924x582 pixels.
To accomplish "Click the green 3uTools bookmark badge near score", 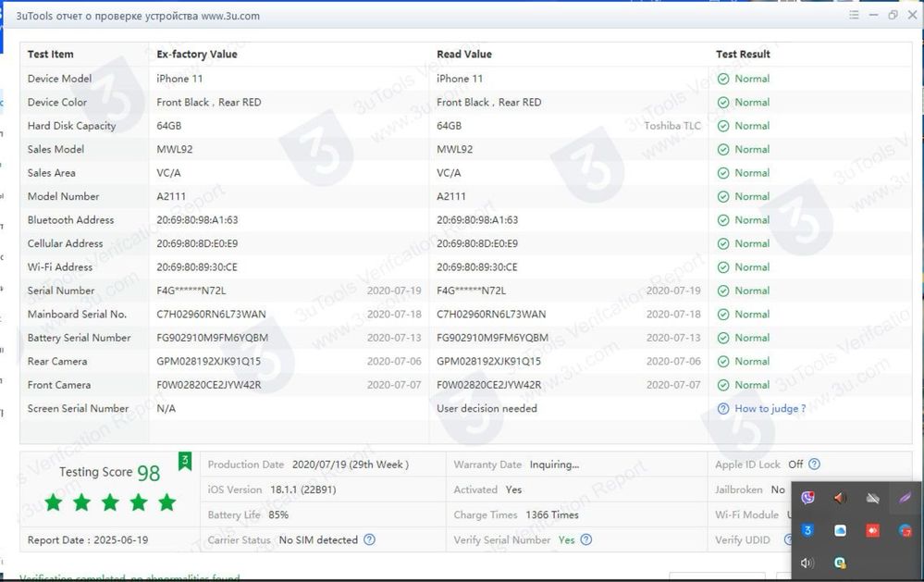I will (185, 461).
